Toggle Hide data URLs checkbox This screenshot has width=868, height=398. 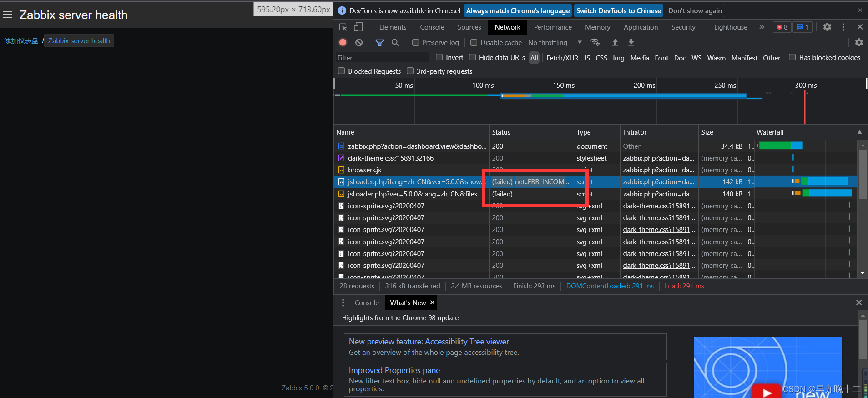[x=472, y=57]
